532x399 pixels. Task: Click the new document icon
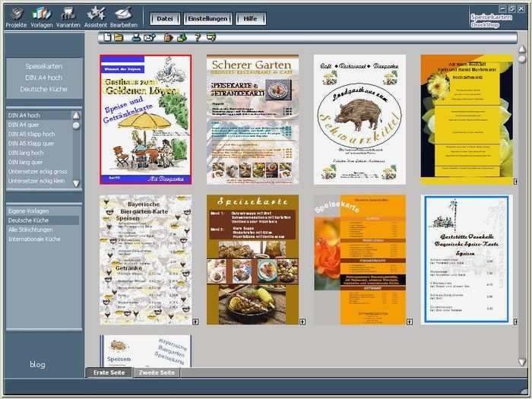click(x=107, y=37)
